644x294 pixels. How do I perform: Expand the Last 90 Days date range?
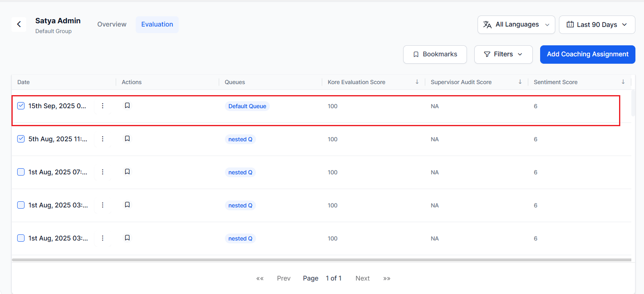(x=597, y=24)
